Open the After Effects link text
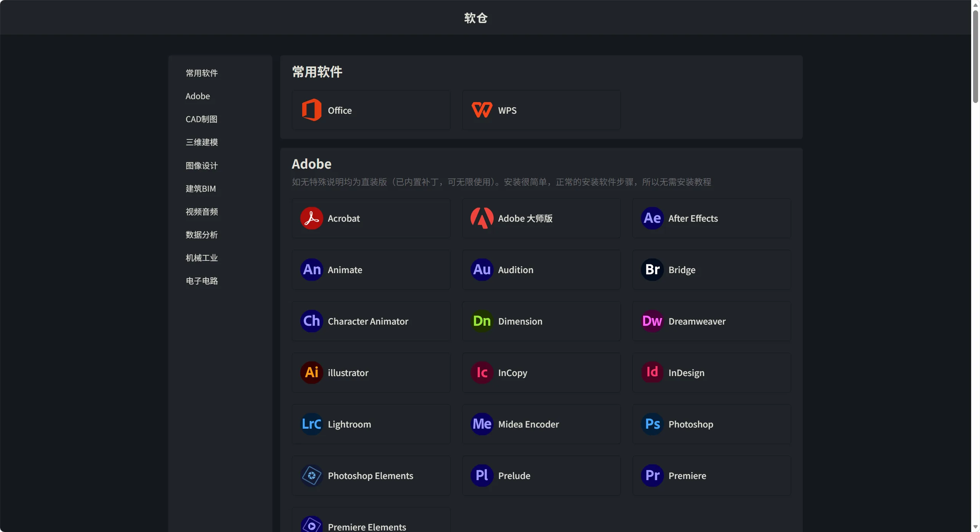Viewport: 980px width, 532px height. (693, 218)
